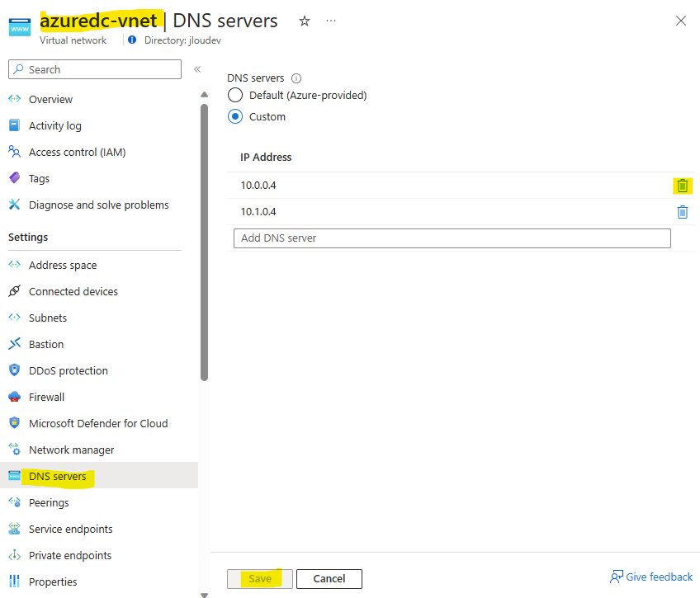The height and width of the screenshot is (598, 700).
Task: Click the DNS servers info tooltip icon
Action: 296,78
